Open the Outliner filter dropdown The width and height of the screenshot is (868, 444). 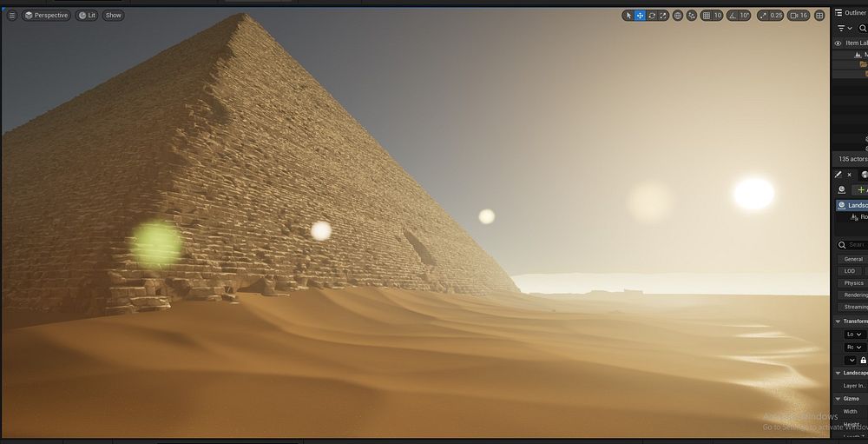click(x=845, y=29)
